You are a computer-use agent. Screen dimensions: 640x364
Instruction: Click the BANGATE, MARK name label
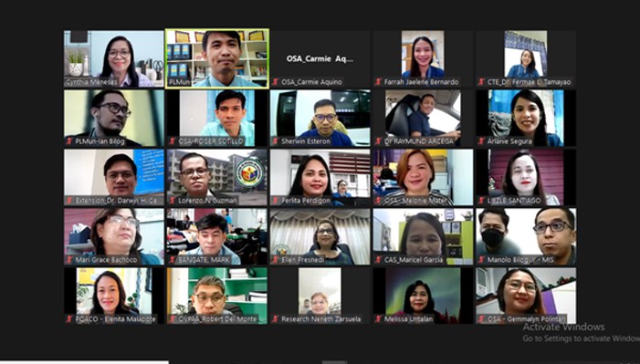click(x=204, y=260)
